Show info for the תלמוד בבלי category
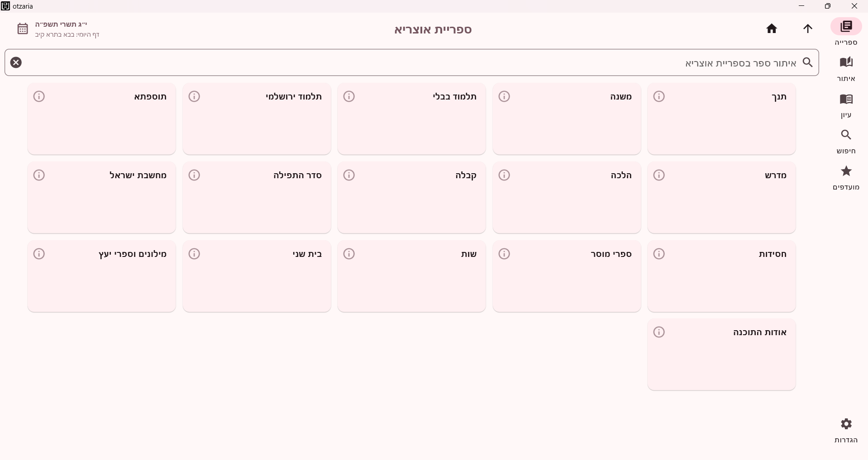Screen dimensions: 868x460 click(x=349, y=96)
